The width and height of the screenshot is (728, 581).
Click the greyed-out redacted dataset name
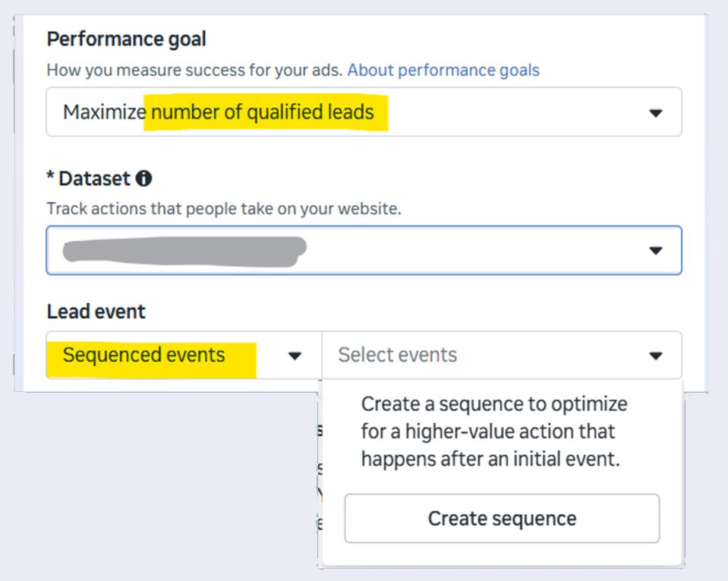coord(184,251)
